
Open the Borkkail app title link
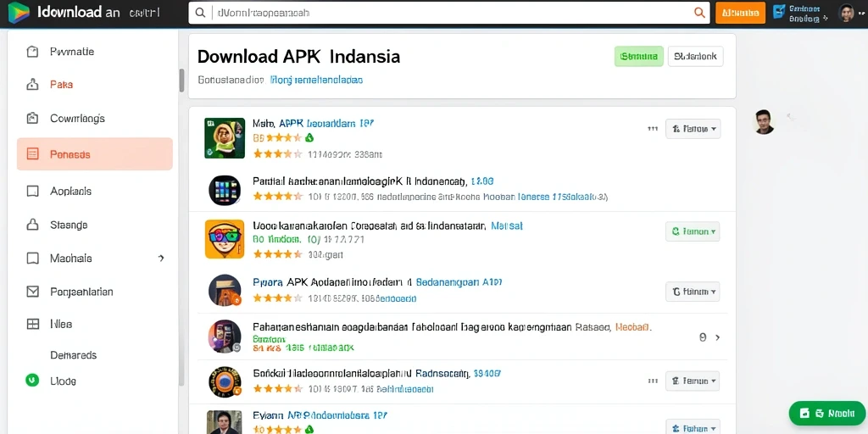coord(376,374)
